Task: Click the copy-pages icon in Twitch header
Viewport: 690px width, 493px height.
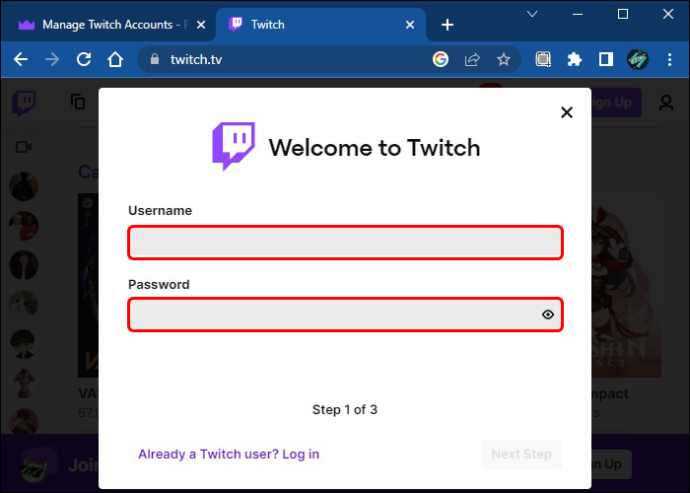Action: [x=78, y=102]
